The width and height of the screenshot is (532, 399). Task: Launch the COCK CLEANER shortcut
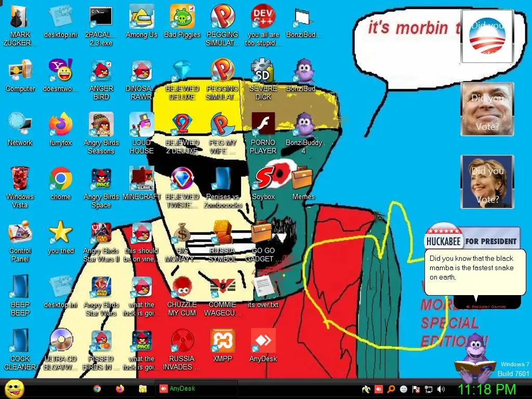click(x=20, y=341)
